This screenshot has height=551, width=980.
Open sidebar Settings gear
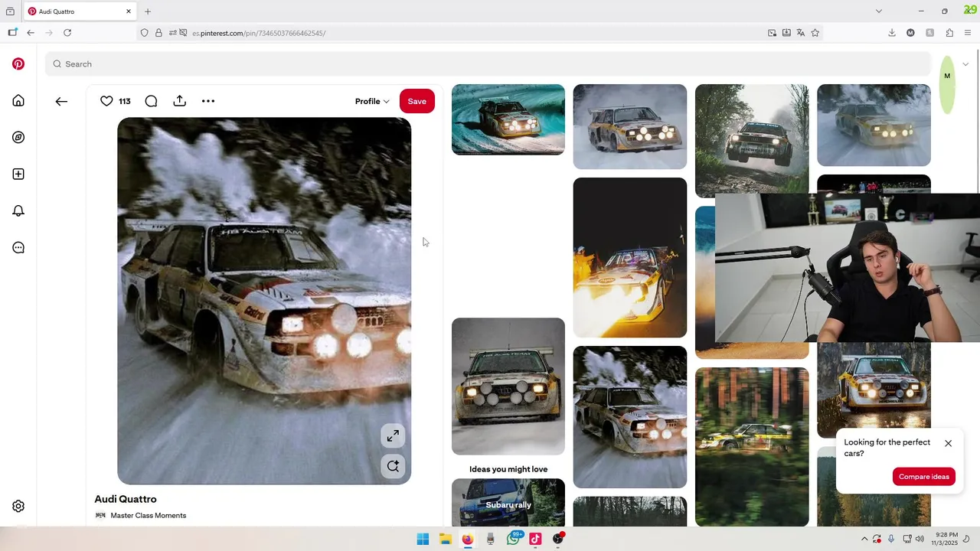click(x=18, y=507)
